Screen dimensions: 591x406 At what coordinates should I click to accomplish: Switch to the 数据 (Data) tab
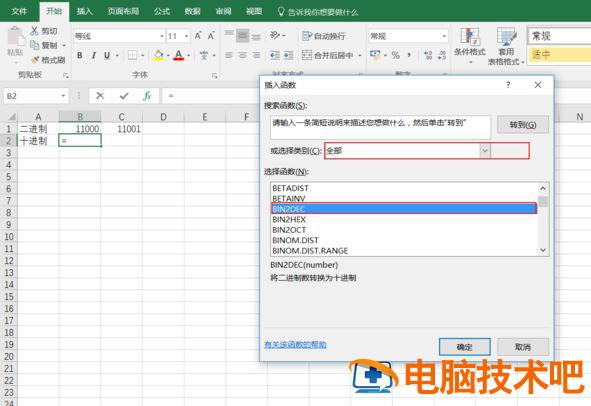[192, 11]
